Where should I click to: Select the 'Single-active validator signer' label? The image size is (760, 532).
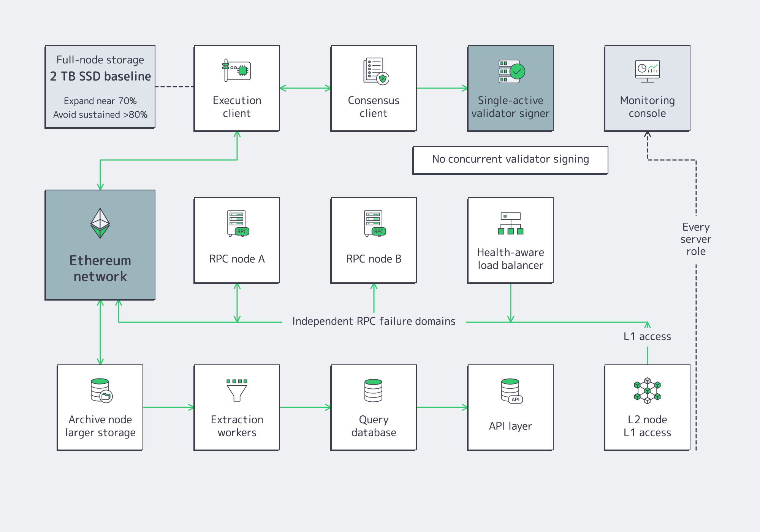click(x=510, y=107)
